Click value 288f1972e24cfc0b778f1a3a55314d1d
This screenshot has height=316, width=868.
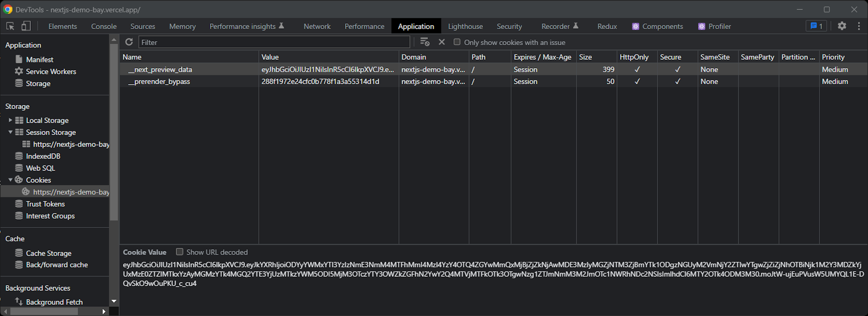[320, 82]
